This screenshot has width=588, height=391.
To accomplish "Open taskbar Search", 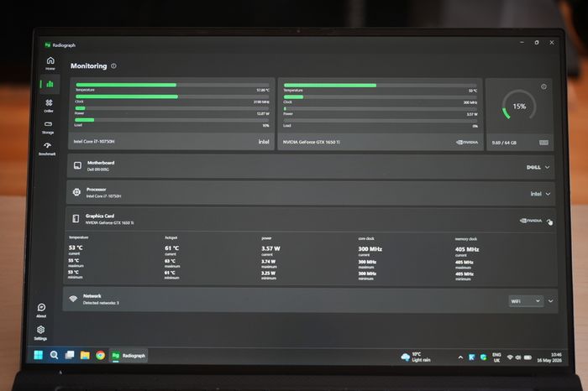I will tap(54, 355).
